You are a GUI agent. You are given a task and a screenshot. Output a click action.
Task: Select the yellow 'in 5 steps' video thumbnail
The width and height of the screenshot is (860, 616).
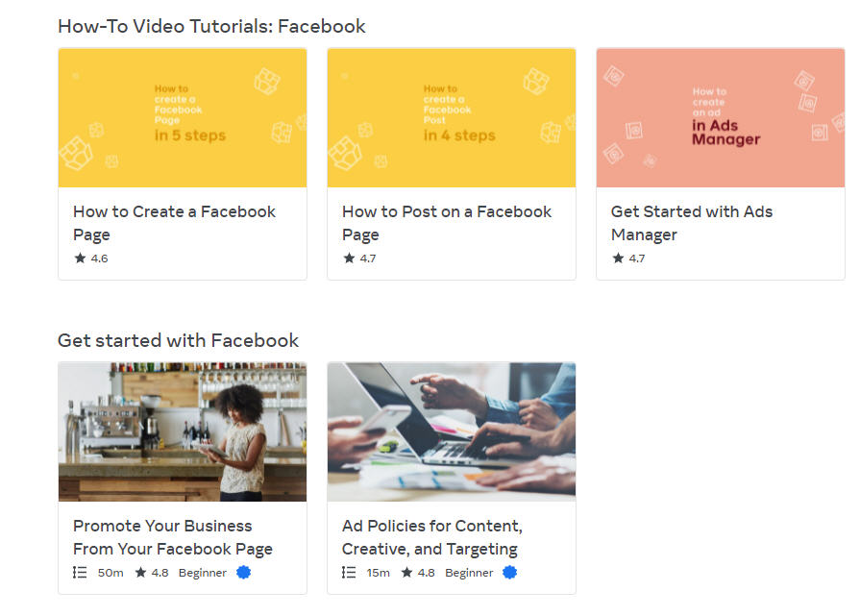(183, 118)
